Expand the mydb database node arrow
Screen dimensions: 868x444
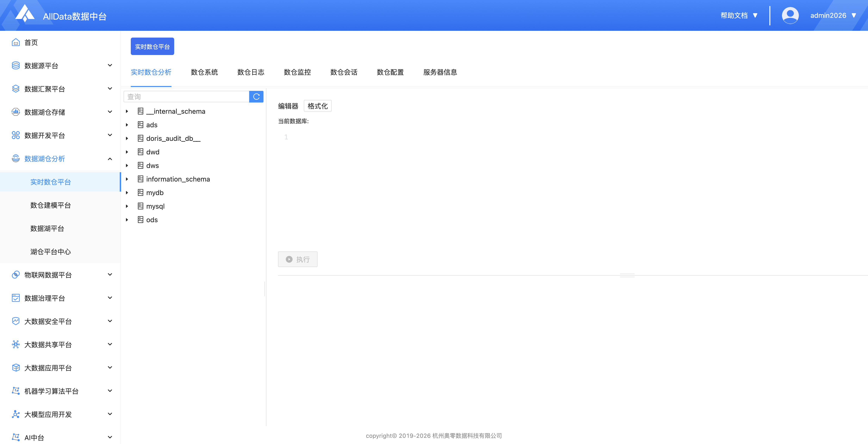127,193
